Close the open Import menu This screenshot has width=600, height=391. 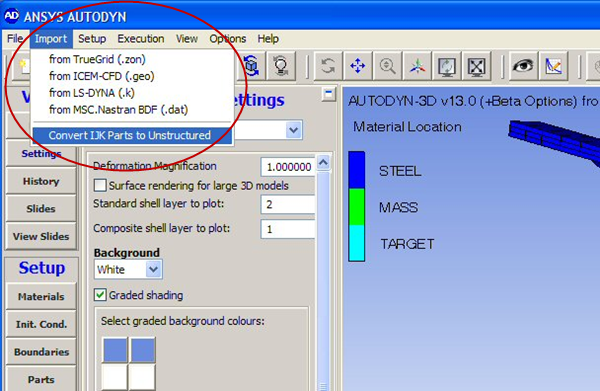[51, 39]
